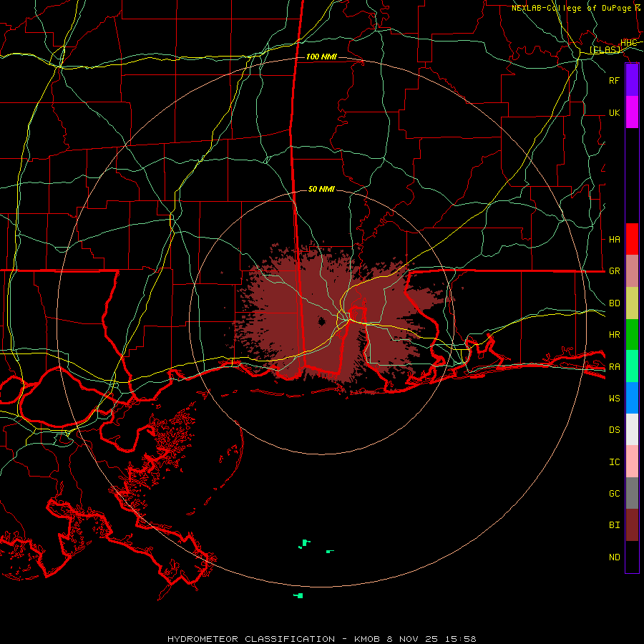Click the 50 NMI range ring label
This screenshot has height=644, width=644.
coord(321,189)
